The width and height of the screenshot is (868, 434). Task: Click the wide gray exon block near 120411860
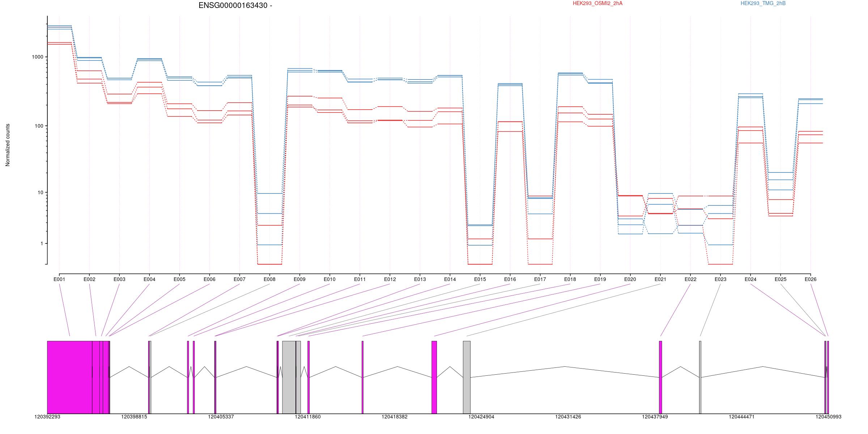289,377
